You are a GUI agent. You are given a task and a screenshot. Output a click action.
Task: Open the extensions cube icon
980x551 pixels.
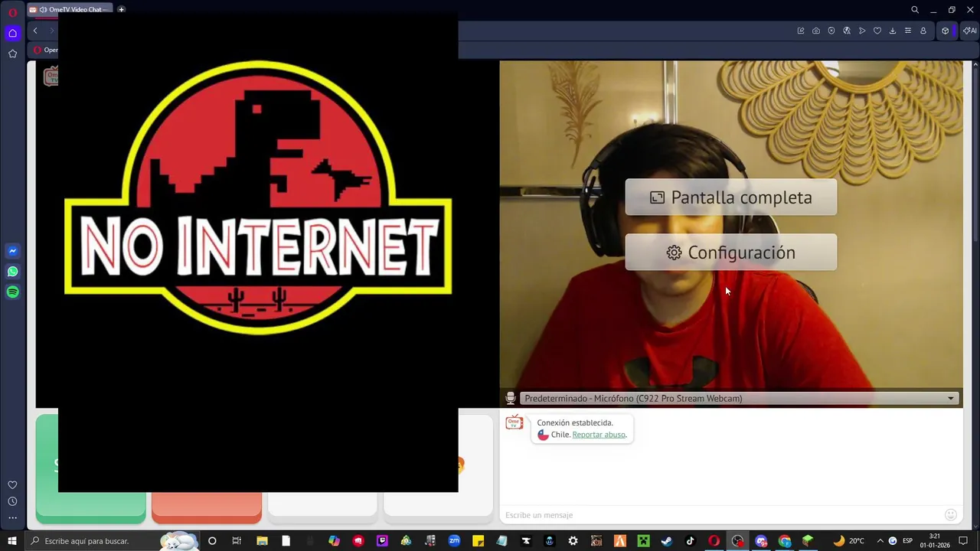click(x=946, y=31)
